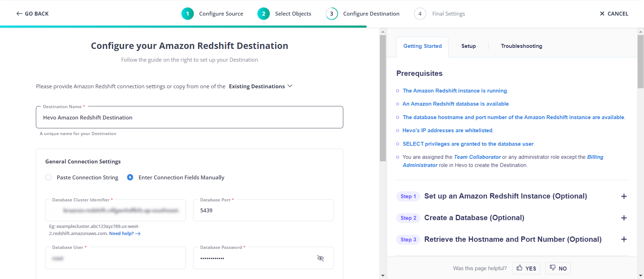Click the Step 3 badge label

[408, 240]
